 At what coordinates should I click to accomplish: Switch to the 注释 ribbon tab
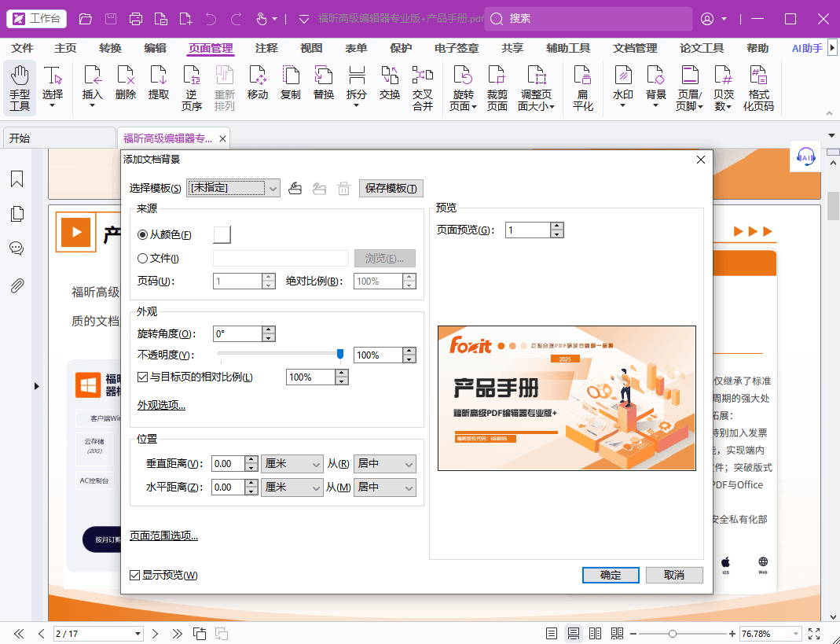[266, 48]
